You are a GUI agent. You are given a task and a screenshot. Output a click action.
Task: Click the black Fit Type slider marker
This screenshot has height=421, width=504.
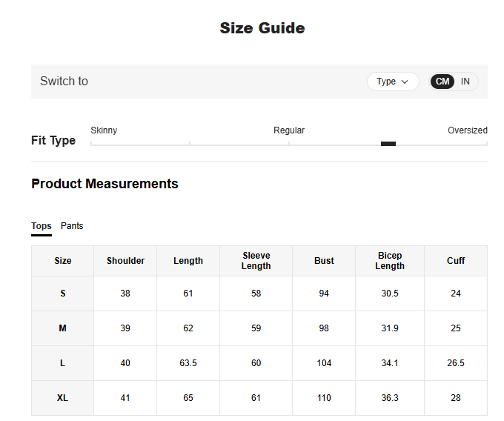coord(388,144)
